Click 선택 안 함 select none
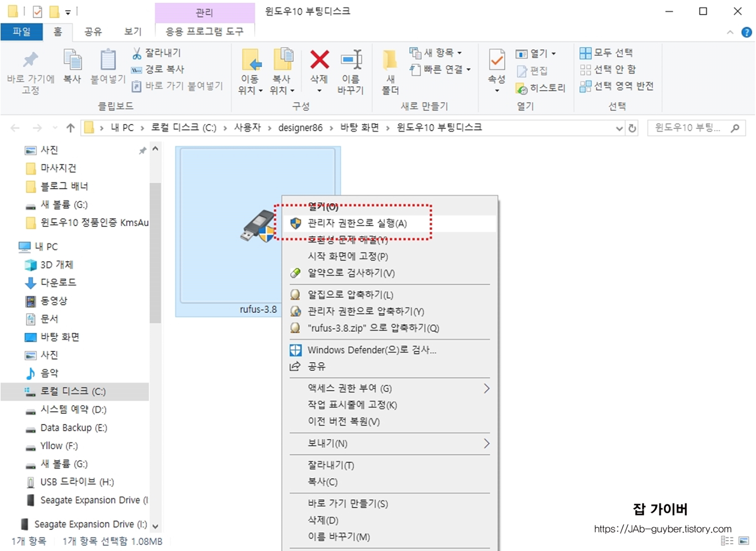The height and width of the screenshot is (551, 756). (x=608, y=69)
